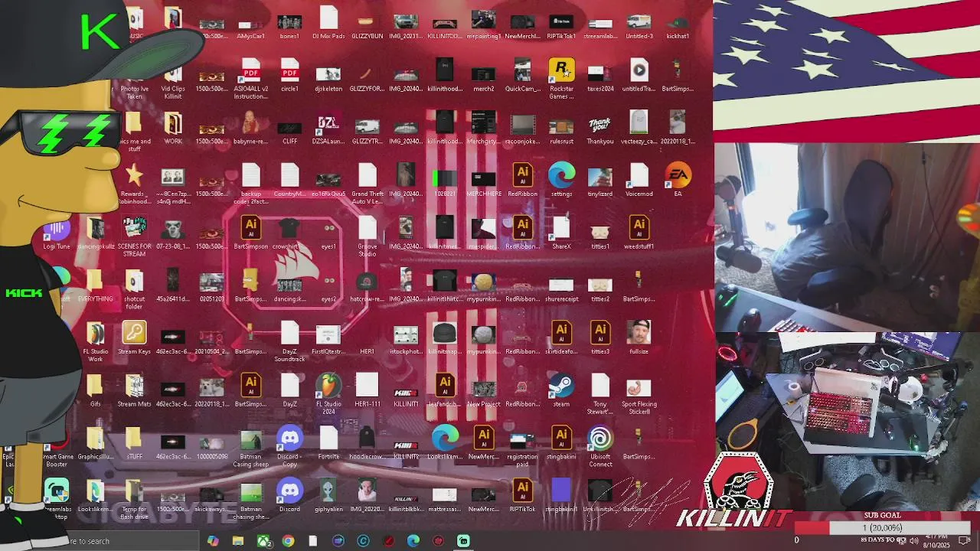This screenshot has height=551, width=980.
Task: Select the Smart Game Booster shortcut
Action: [57, 439]
